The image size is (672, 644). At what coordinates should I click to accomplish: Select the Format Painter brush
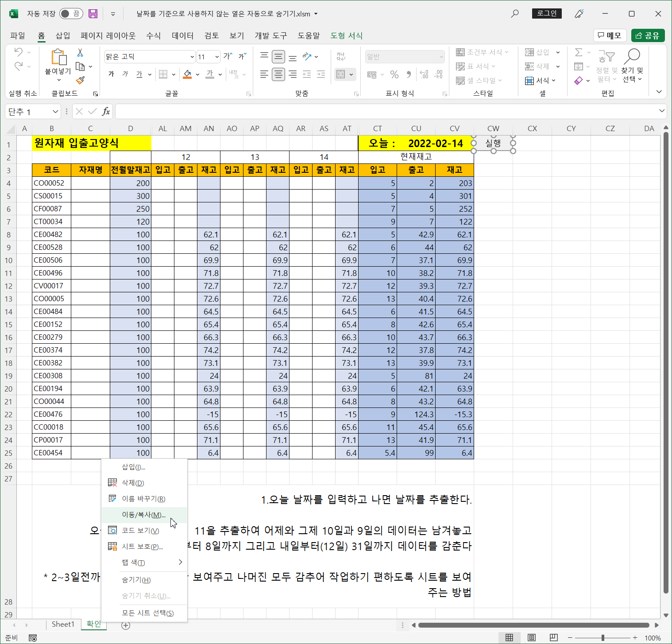pyautogui.click(x=80, y=80)
